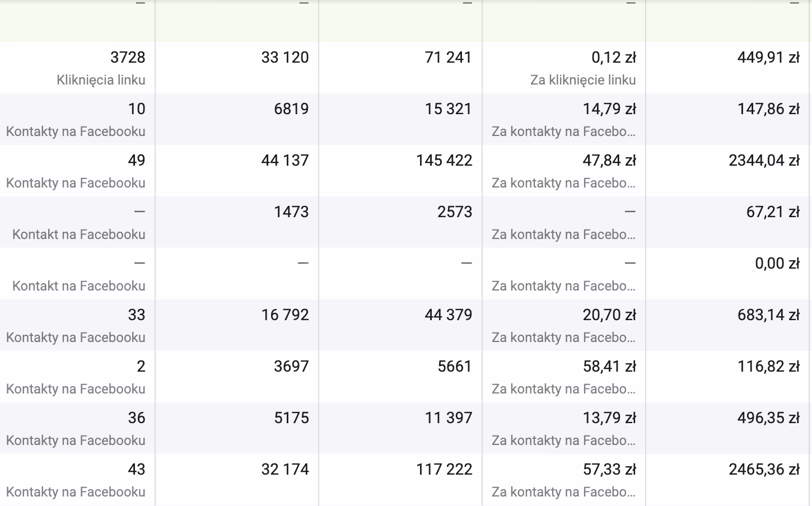Select the reach value 33 120
Viewport: 812px width, 506px height.
click(285, 57)
